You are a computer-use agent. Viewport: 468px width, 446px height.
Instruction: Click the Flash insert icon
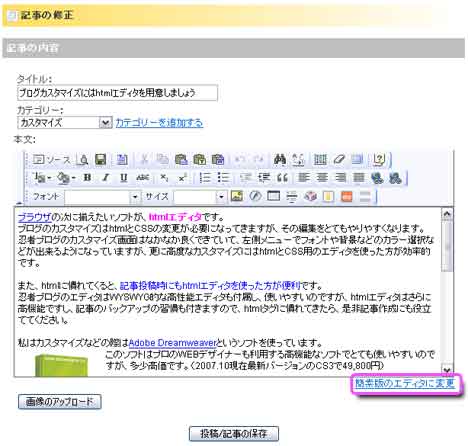pyautogui.click(x=255, y=196)
